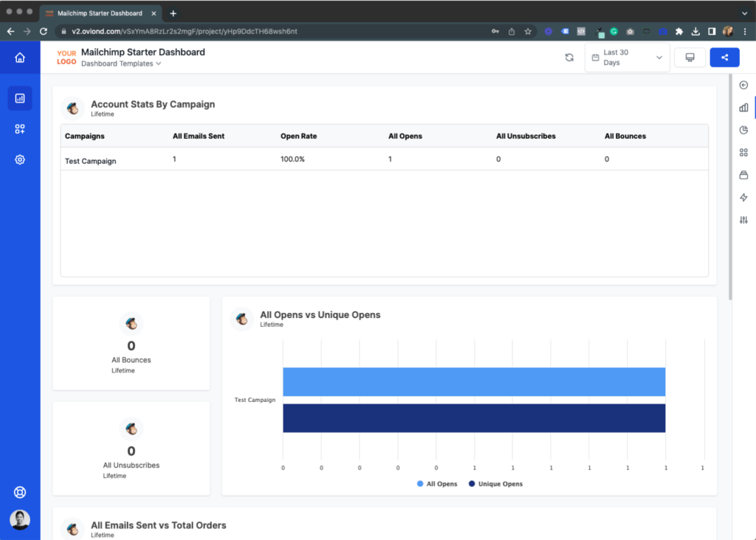756x540 pixels.
Task: Open the browser tab search chevron
Action: (744, 13)
